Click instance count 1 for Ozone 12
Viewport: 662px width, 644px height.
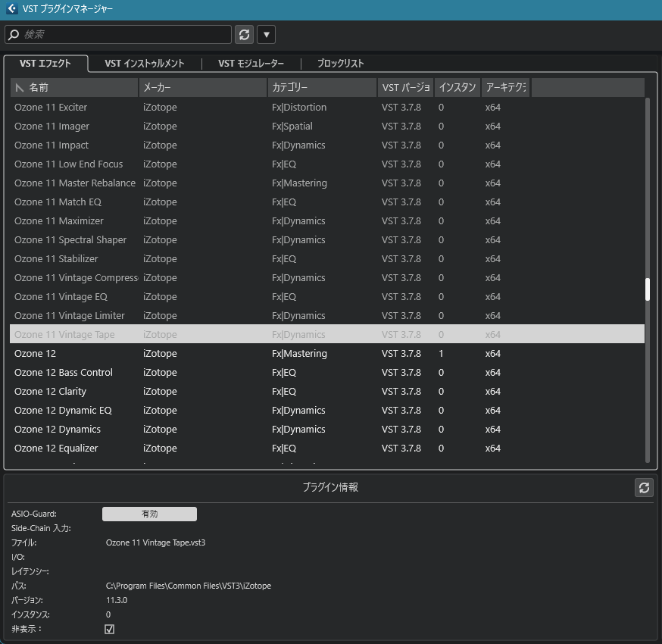point(441,354)
